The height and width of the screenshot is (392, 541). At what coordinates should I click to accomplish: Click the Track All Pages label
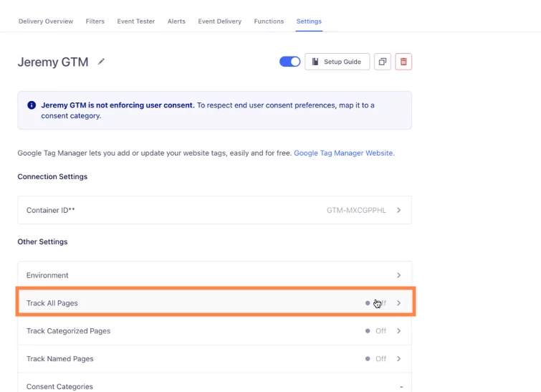[x=52, y=303]
